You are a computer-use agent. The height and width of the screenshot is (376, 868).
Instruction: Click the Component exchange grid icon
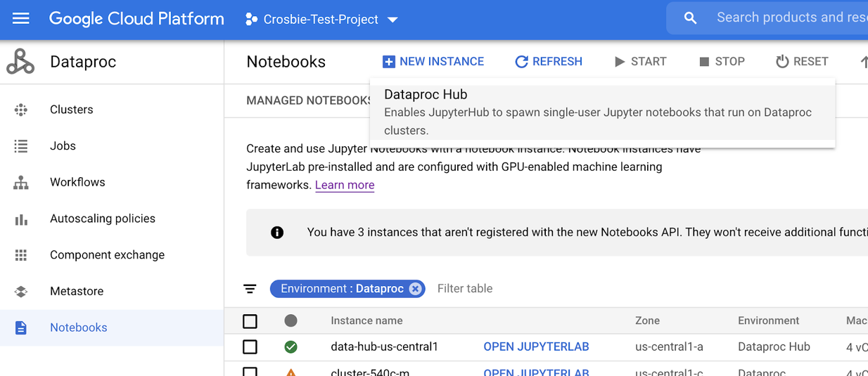[x=21, y=255]
